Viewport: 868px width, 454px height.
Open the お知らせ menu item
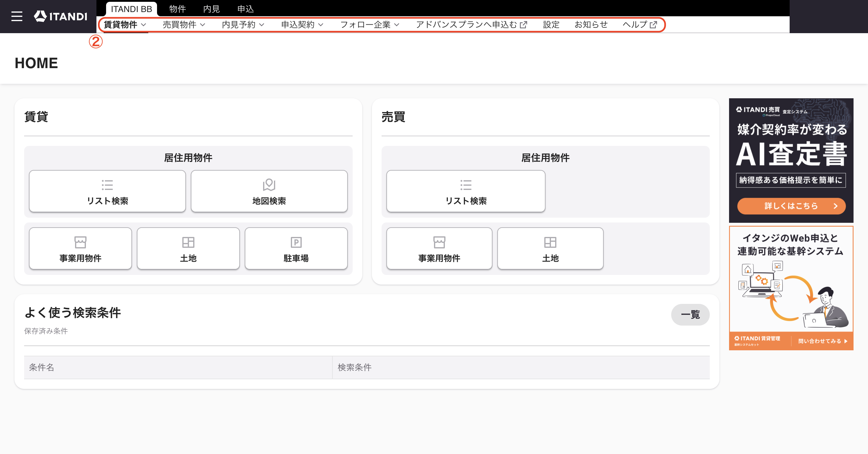pyautogui.click(x=591, y=25)
